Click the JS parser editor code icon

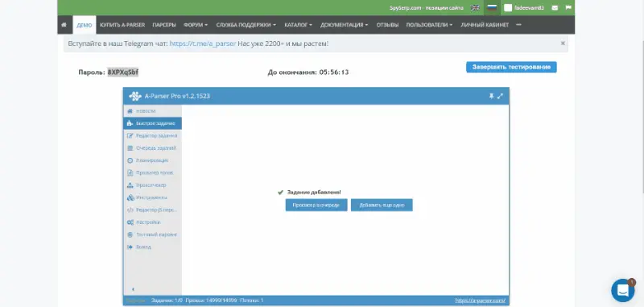point(130,210)
